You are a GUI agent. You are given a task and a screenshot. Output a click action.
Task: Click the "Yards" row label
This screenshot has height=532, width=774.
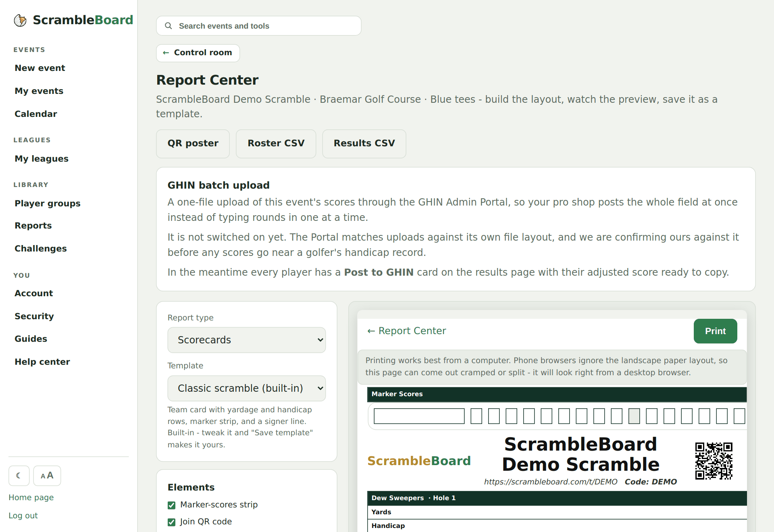[381, 512]
